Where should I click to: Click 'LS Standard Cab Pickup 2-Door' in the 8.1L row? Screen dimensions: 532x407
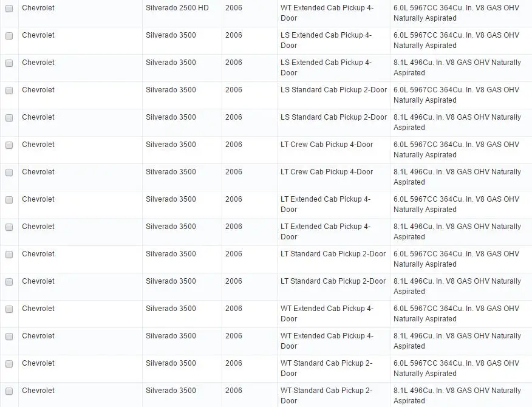click(x=333, y=117)
